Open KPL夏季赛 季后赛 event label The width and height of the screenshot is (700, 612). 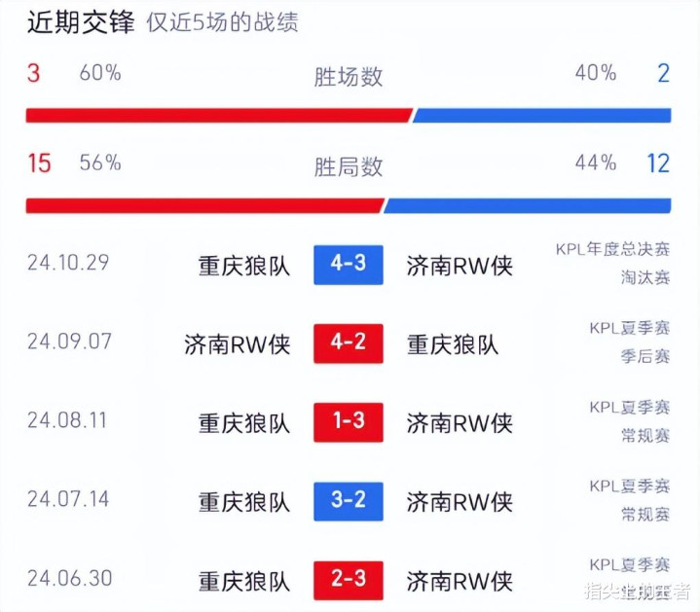coord(630,342)
